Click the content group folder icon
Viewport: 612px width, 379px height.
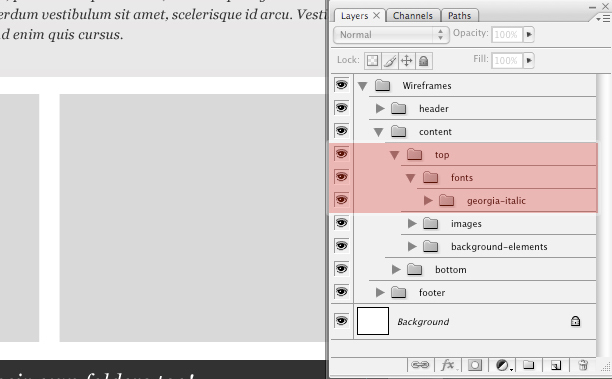(398, 131)
